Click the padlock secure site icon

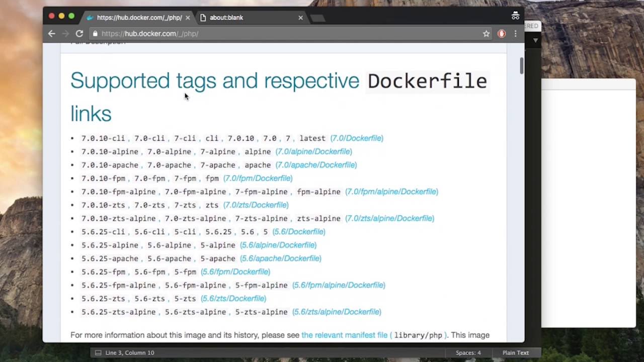point(95,34)
